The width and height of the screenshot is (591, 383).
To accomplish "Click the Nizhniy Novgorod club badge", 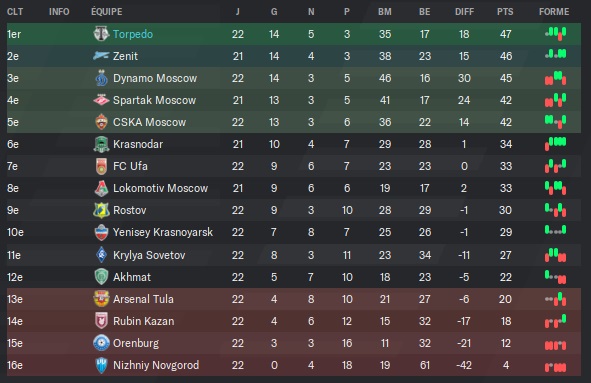I will (x=101, y=365).
